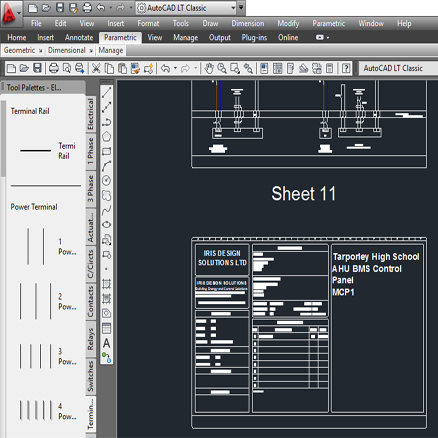This screenshot has width=438, height=438.
Task: Toggle the Tool Palettes window icon
Action: coord(290,68)
